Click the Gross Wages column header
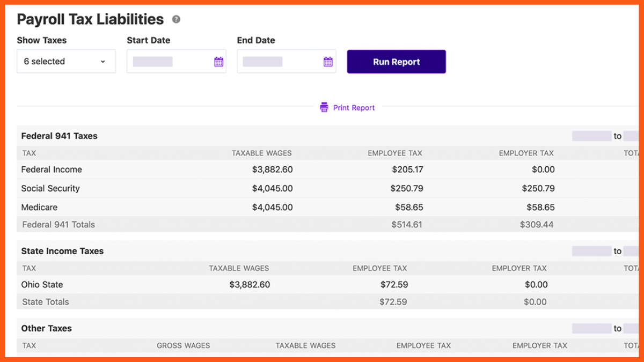Image resolution: width=644 pixels, height=362 pixels. (x=183, y=345)
